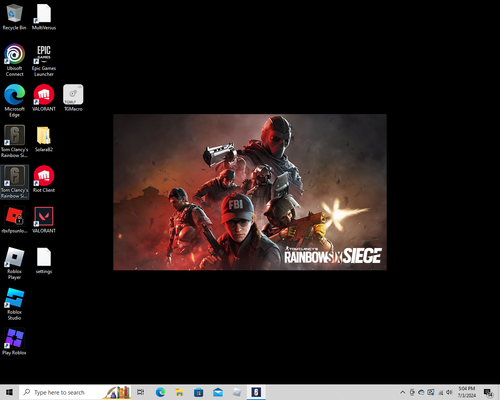
Task: Select the VALORANT shortcut with the red Riot fist icon
Action: pyautogui.click(x=44, y=98)
